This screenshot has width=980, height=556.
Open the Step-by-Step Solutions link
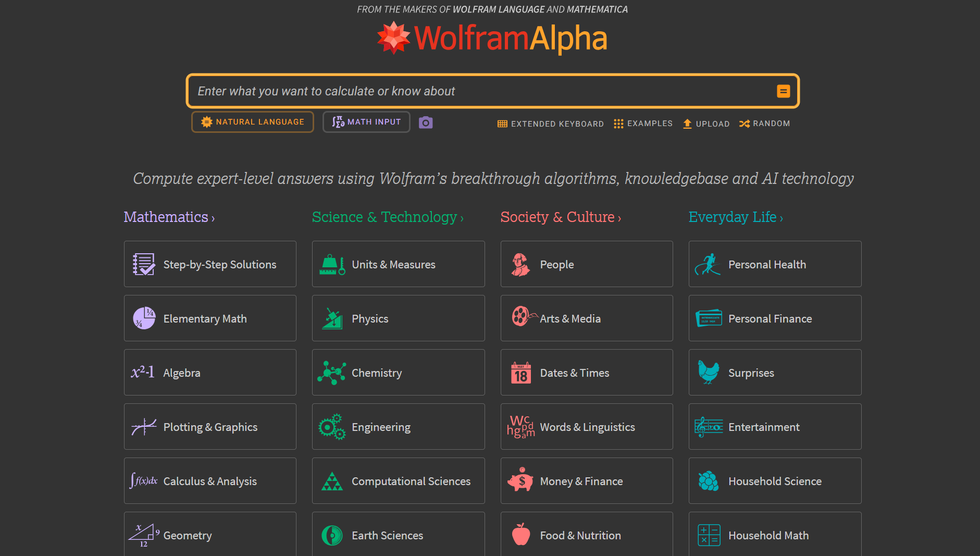210,264
